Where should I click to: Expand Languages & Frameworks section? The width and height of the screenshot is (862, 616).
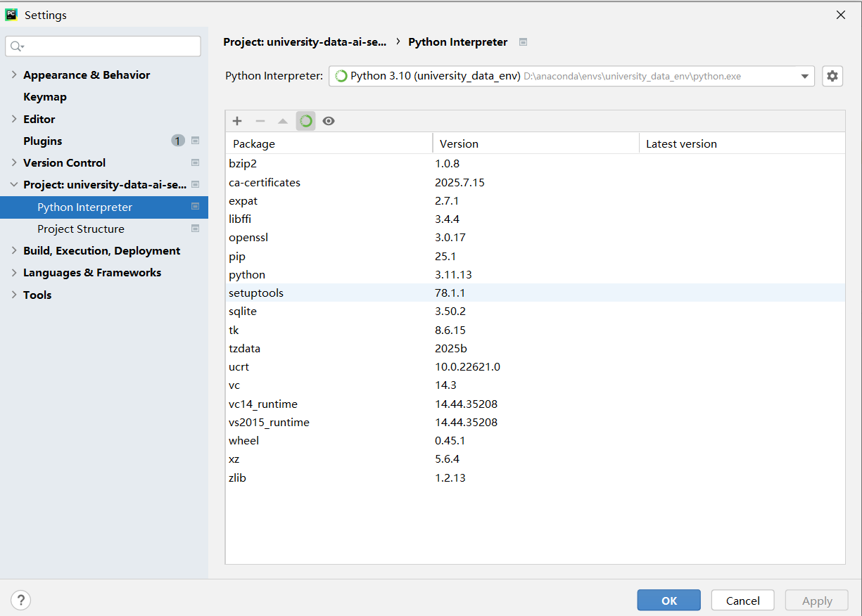coord(14,272)
